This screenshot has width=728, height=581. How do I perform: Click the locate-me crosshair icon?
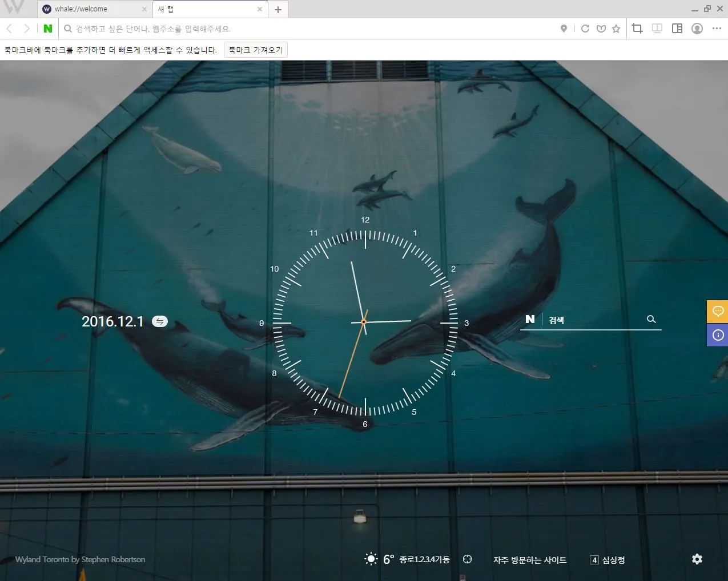[467, 559]
